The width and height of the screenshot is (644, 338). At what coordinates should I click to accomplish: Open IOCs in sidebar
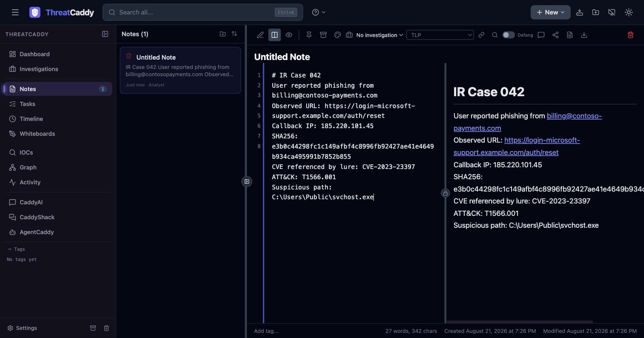58,152
